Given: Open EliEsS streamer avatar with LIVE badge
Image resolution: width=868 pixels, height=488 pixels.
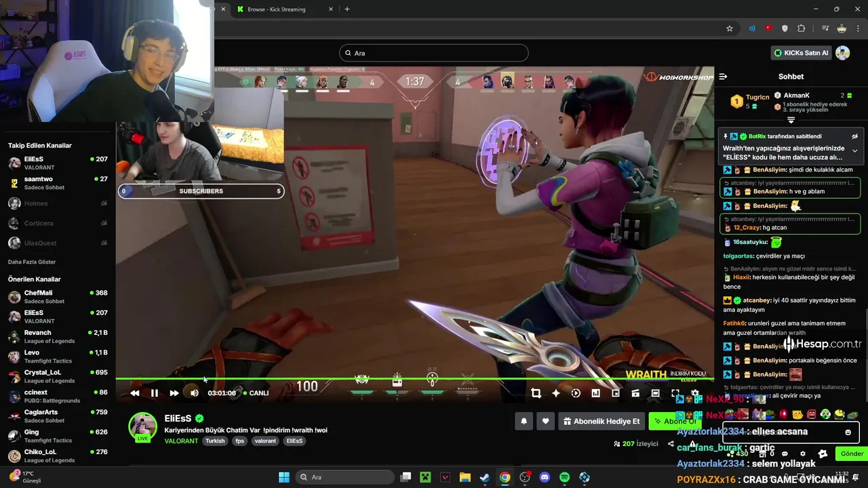Looking at the screenshot, I should 143,427.
